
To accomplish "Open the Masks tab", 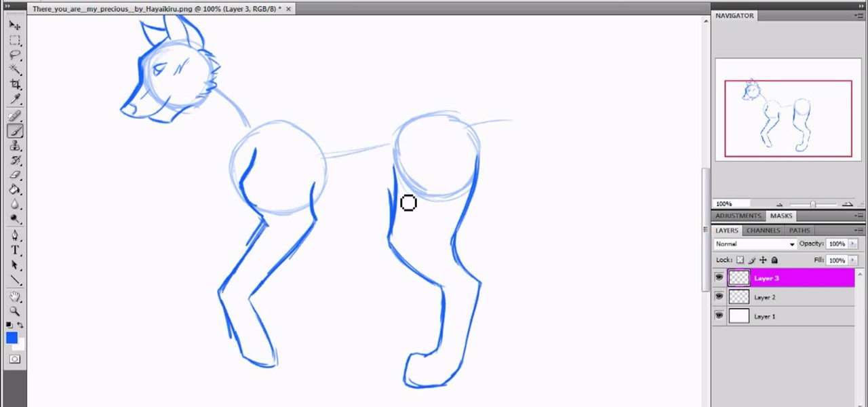I will [x=781, y=215].
